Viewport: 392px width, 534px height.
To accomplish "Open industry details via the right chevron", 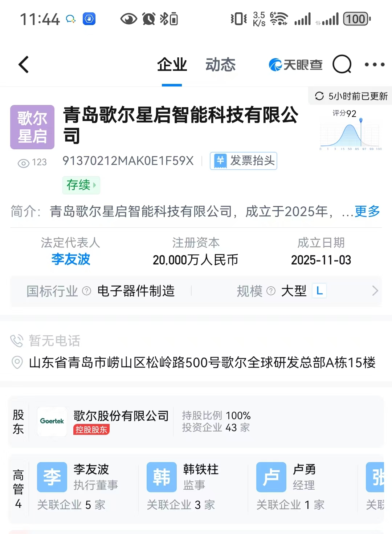I will pyautogui.click(x=376, y=291).
